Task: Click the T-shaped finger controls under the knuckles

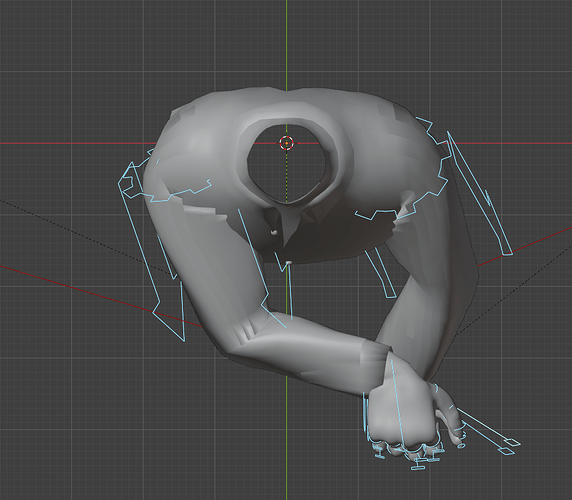Action: coord(410,455)
